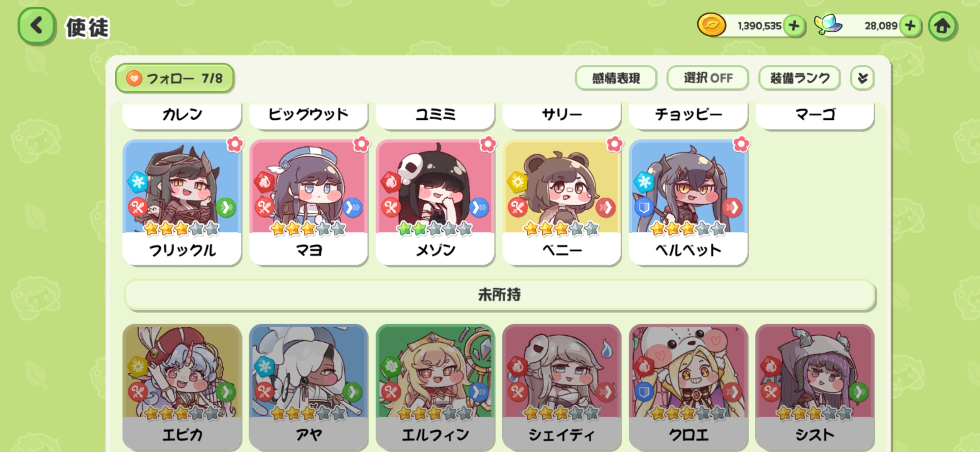Add more gold coins with plus
Viewport: 980px width, 452px height.
(x=794, y=26)
